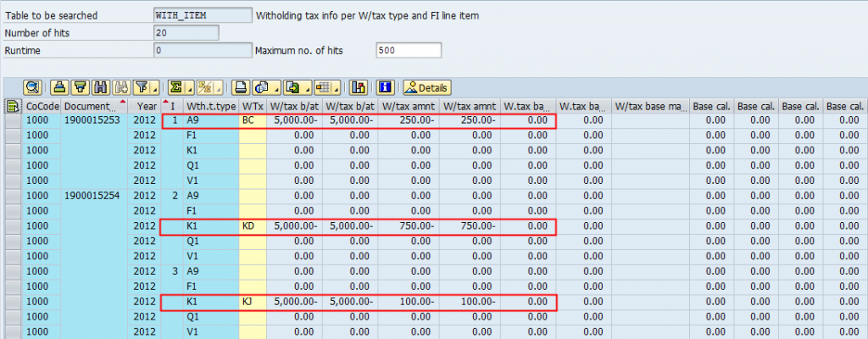
Task: Click into the Maximum no. of hits field
Action: coord(408,51)
